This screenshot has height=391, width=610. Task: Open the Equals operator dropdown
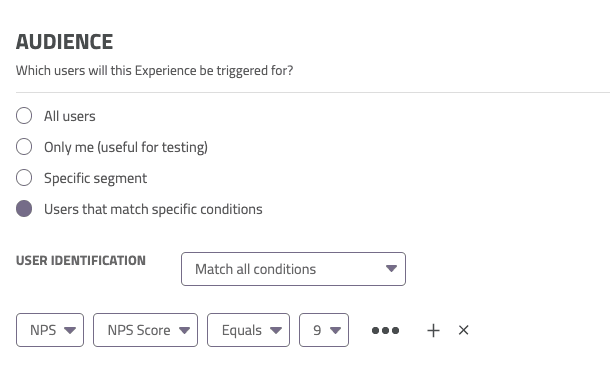point(248,330)
